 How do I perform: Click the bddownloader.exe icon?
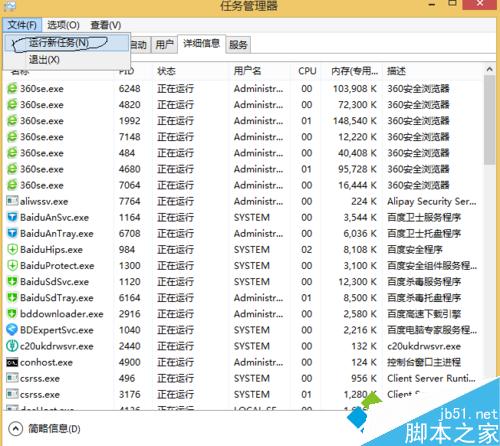point(12,314)
